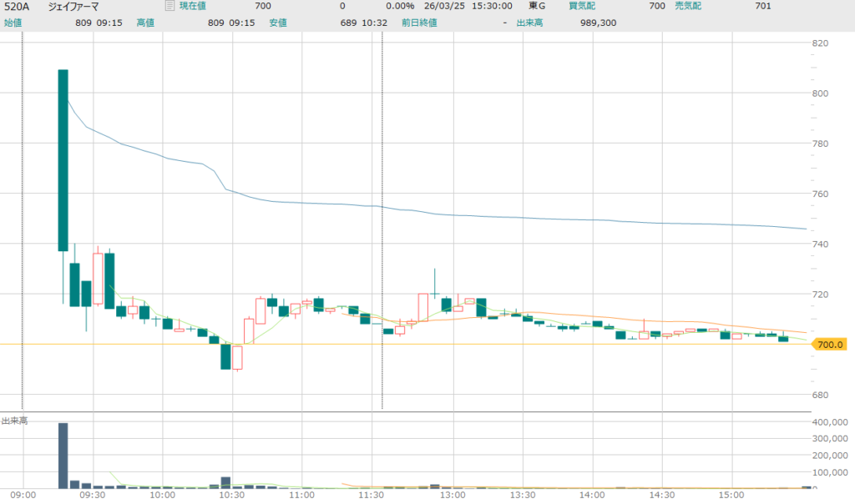Click the 10:30 time axis label
The image size is (855, 504).
click(231, 495)
